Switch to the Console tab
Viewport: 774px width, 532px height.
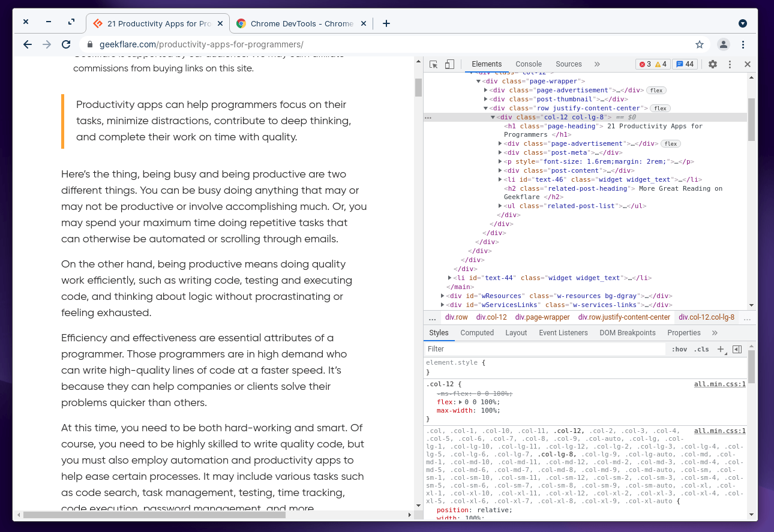pos(529,64)
